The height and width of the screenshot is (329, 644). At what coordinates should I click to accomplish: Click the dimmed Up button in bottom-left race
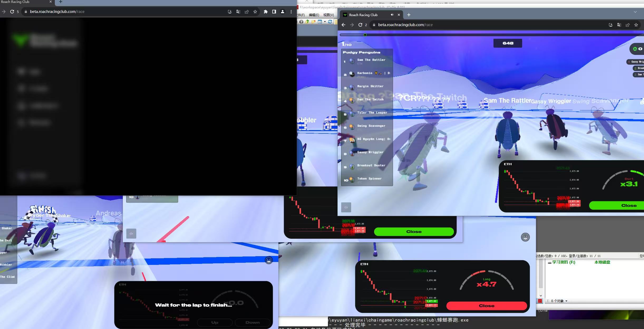pyautogui.click(x=215, y=322)
